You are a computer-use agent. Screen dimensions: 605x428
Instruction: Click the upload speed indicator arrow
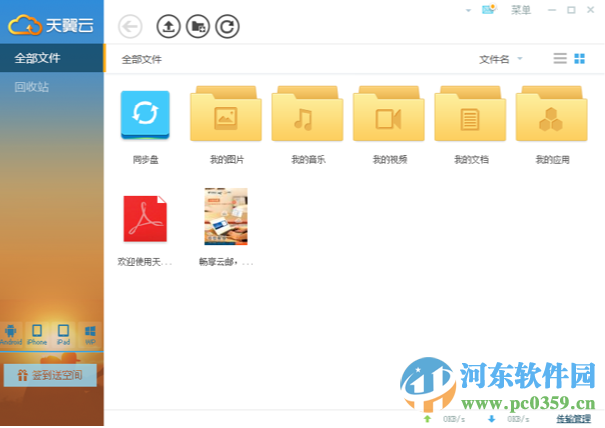(427, 419)
